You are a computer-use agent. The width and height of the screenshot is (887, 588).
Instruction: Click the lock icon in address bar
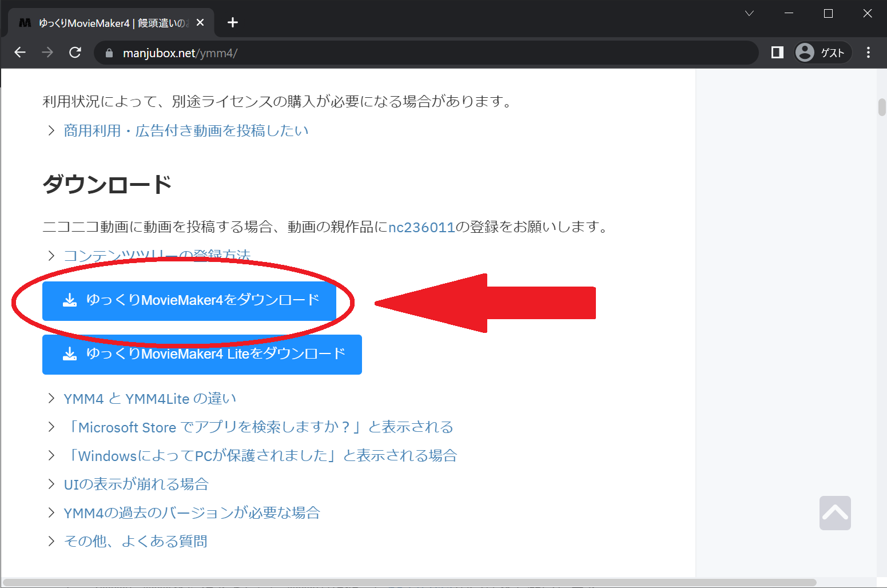click(x=109, y=53)
